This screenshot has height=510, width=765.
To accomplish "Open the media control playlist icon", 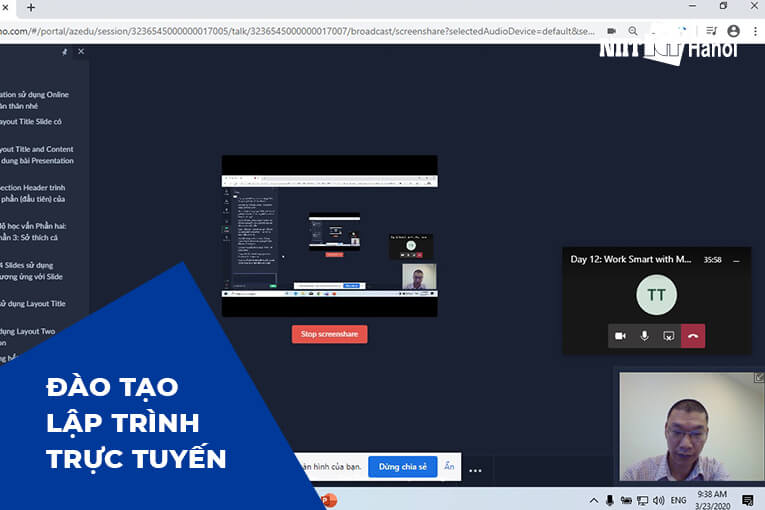I will 711,31.
